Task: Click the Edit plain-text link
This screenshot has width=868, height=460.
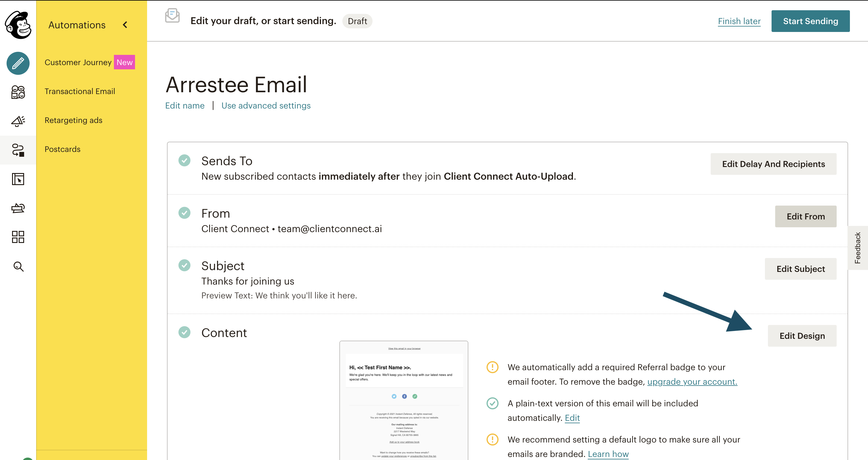Action: (572, 418)
